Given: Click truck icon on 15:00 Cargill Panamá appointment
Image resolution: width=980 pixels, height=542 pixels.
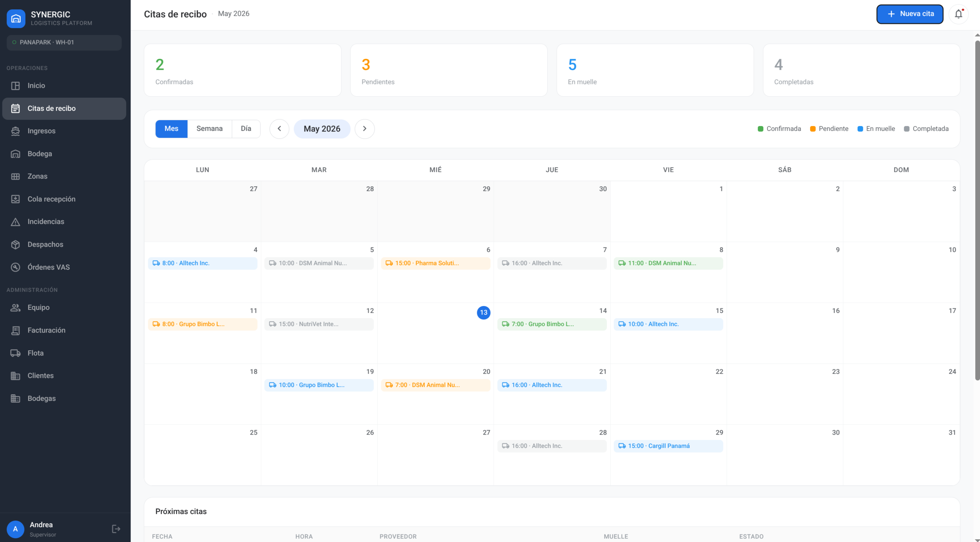Looking at the screenshot, I should (622, 446).
